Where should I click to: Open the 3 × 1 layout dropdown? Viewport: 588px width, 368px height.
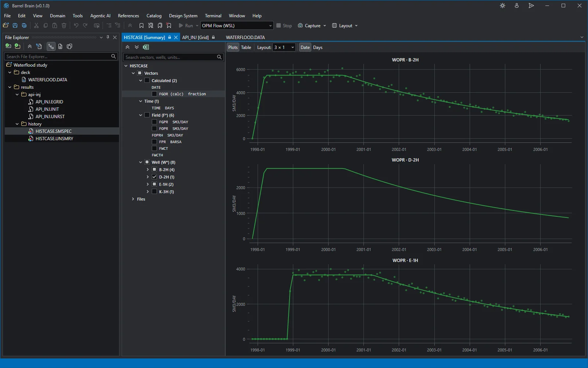[x=284, y=47]
